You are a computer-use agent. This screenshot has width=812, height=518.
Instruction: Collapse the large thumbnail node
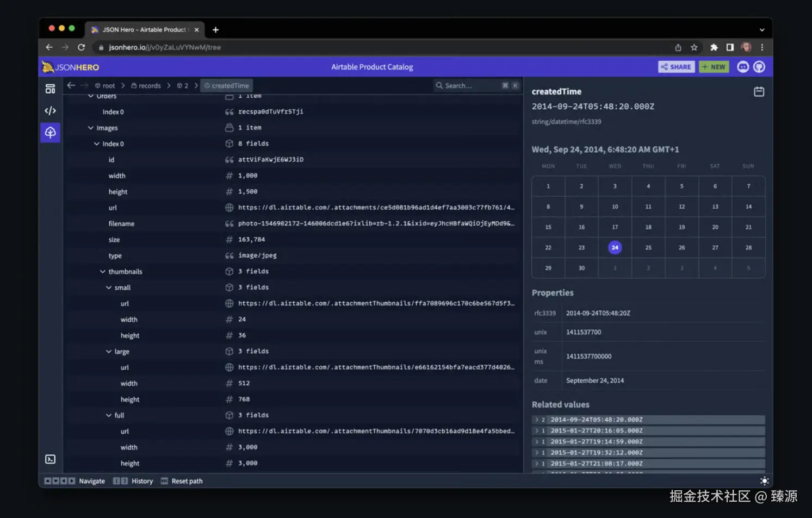tap(109, 352)
